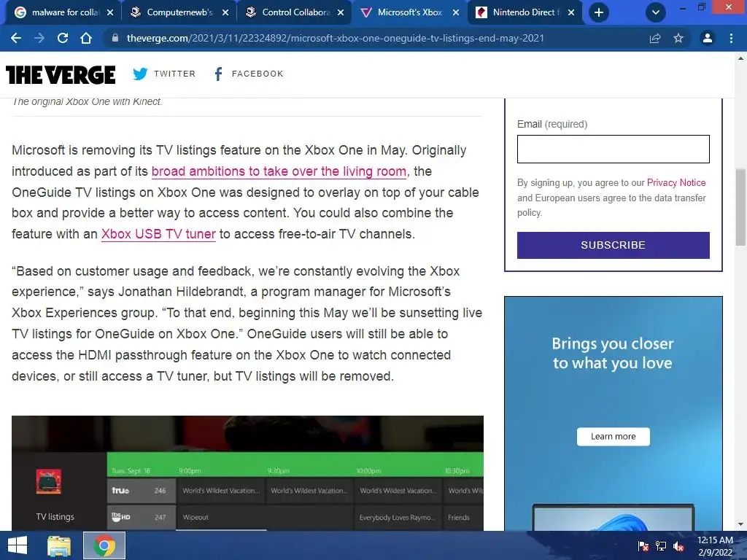This screenshot has width=747, height=560.
Task: Click 'The original Xbox One with Kinect' caption
Action: click(x=88, y=101)
